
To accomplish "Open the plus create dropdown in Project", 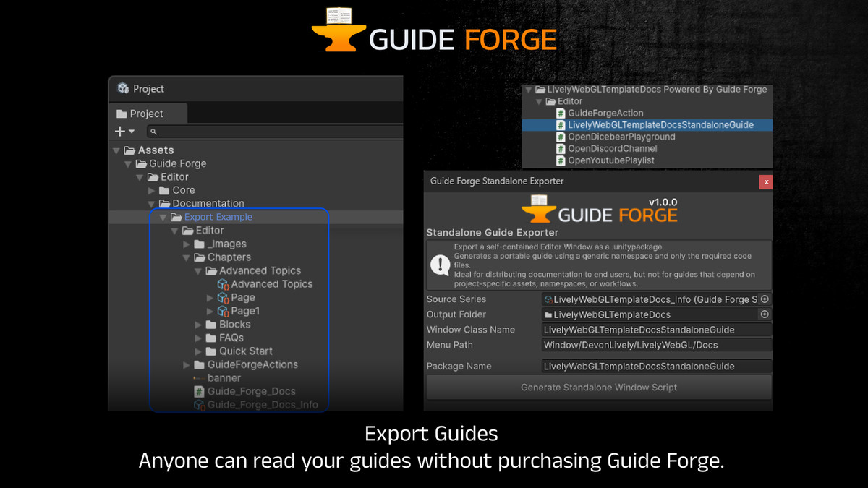I will (125, 132).
